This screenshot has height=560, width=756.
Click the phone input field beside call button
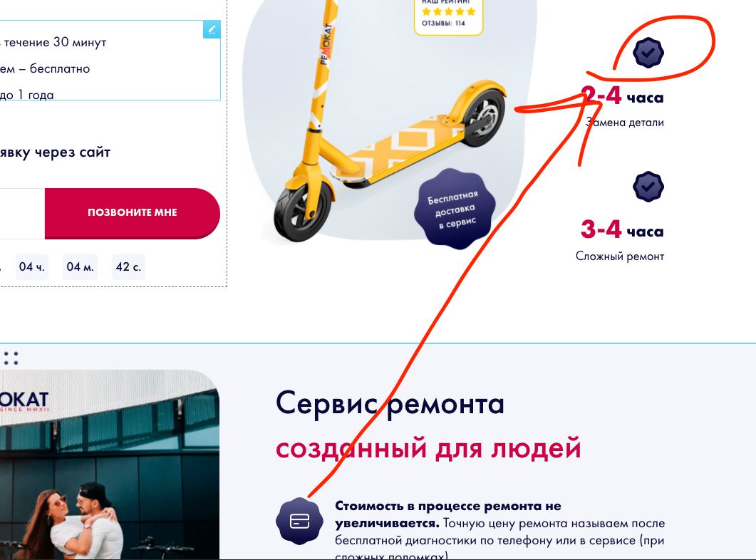pos(22,213)
